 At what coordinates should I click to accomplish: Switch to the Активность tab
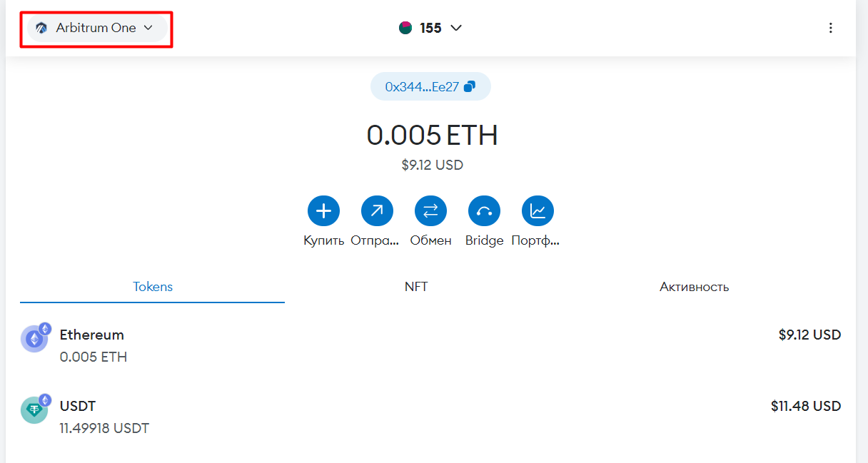click(695, 287)
